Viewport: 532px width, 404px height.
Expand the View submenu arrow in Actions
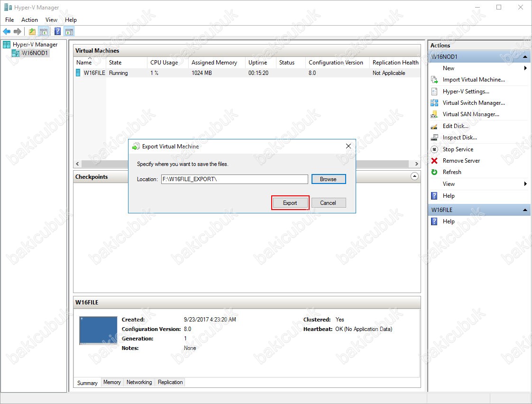(x=525, y=184)
